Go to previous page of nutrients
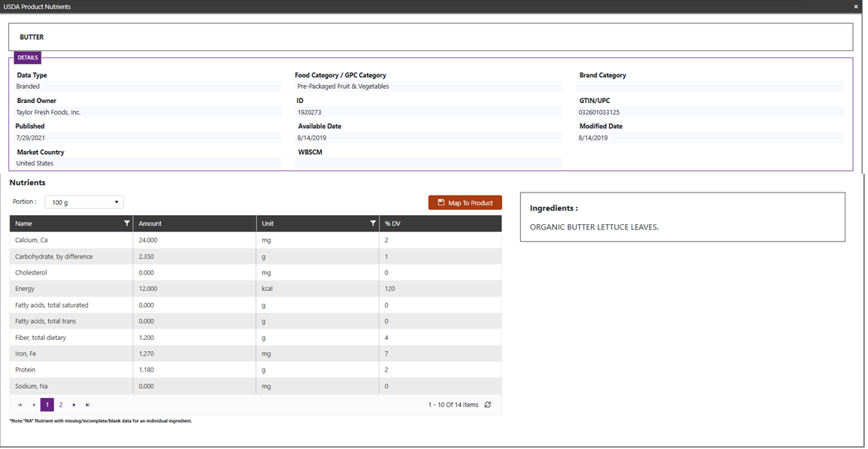Viewport: 868px width, 449px height. [33, 405]
